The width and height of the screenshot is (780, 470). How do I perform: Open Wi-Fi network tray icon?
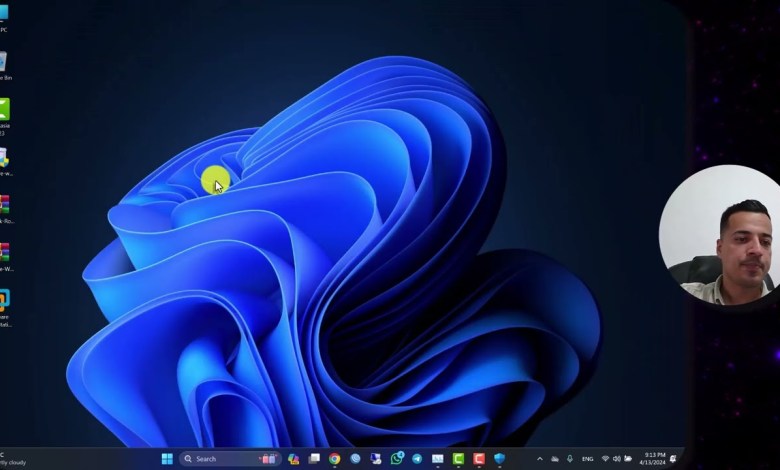pyautogui.click(x=605, y=459)
